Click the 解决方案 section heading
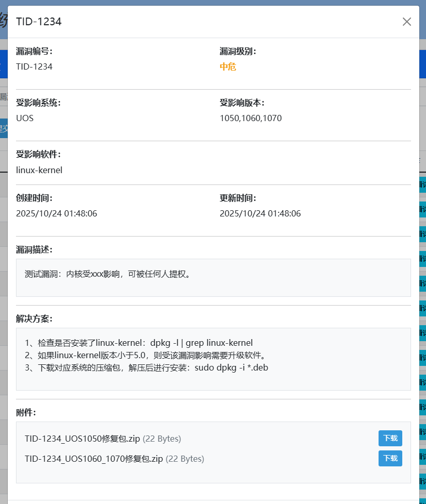 pyautogui.click(x=34, y=318)
